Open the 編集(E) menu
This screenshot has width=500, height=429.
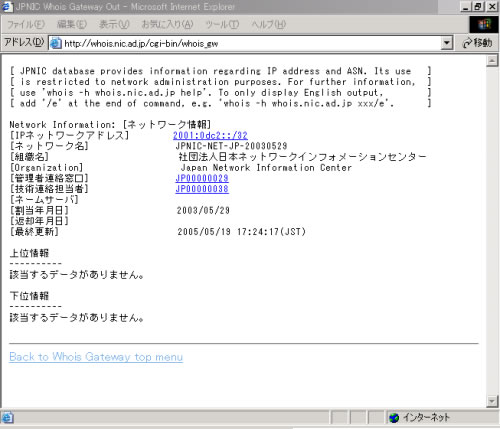72,24
